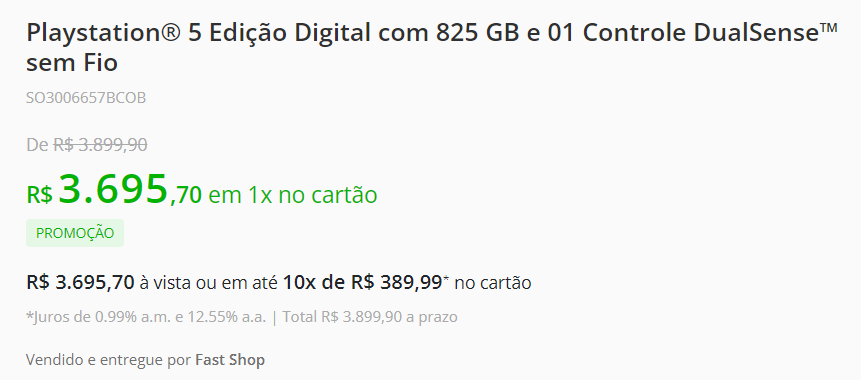Click 'à vista ou em até' text

[x=209, y=283]
